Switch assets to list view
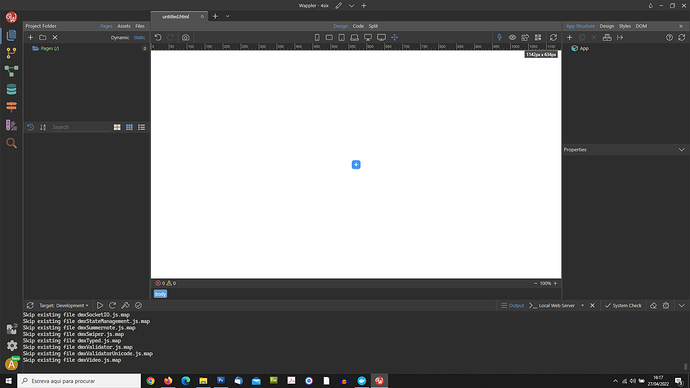The height and width of the screenshot is (388, 690). (x=142, y=127)
